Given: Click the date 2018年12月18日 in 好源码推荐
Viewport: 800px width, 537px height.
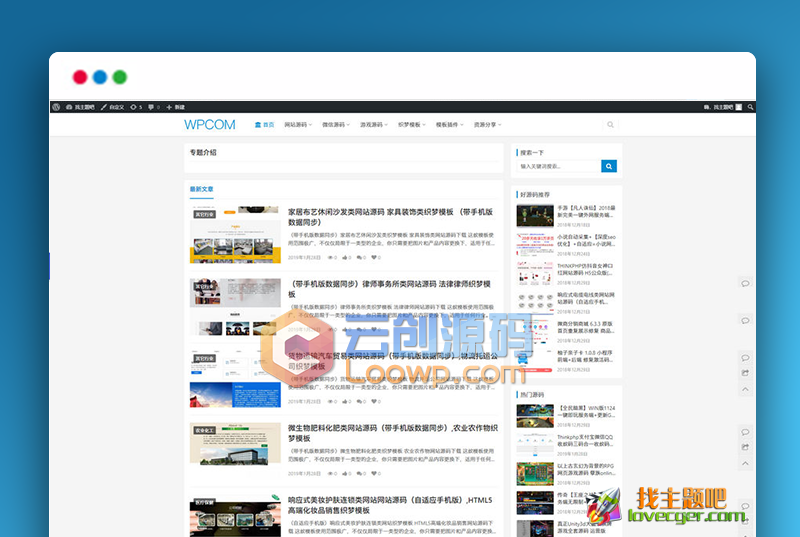Looking at the screenshot, I should (x=573, y=225).
